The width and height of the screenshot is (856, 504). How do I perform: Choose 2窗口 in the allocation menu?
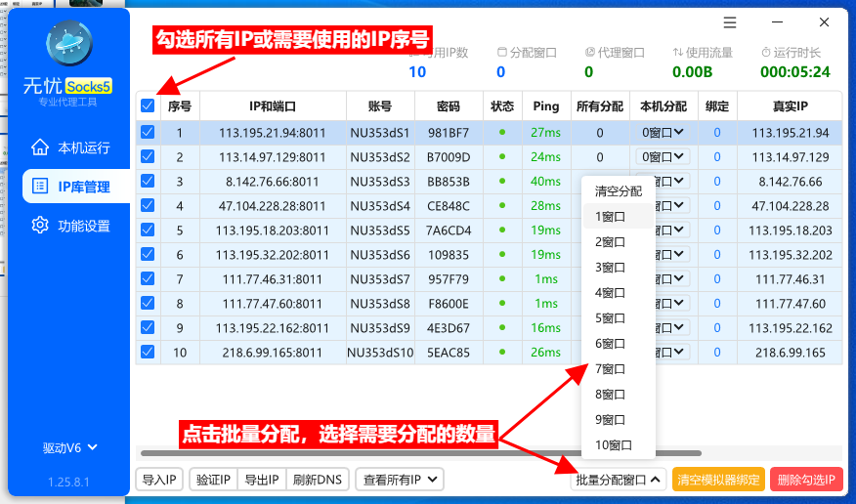pos(618,241)
